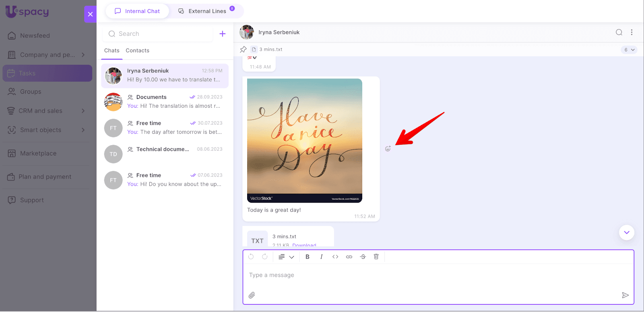Click the emoji reaction icon beside image
The image size is (644, 312).
pyautogui.click(x=388, y=149)
